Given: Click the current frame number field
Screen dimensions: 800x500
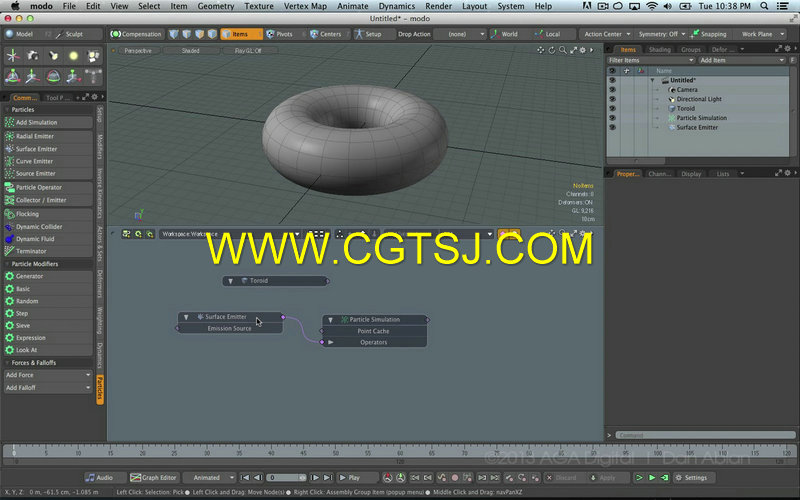Looking at the screenshot, I should tap(287, 478).
